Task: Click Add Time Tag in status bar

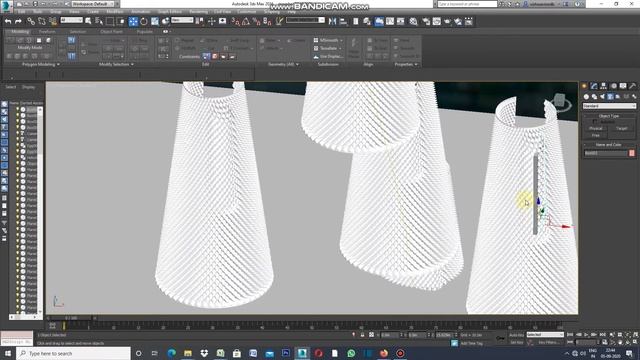Action: click(472, 343)
